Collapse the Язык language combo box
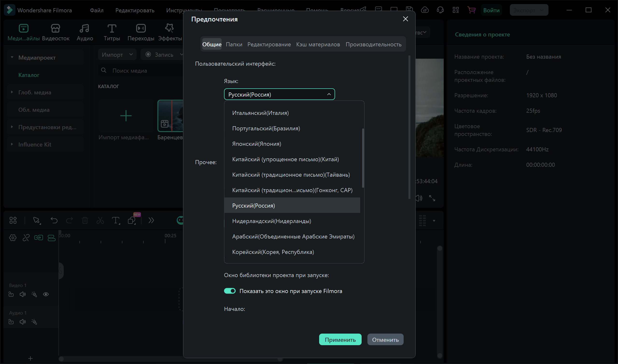Viewport: 618px width, 364px height. point(279,94)
